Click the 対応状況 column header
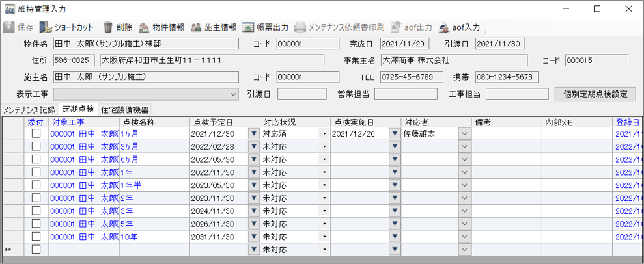Screen dimensions: 644x264 click(296, 122)
